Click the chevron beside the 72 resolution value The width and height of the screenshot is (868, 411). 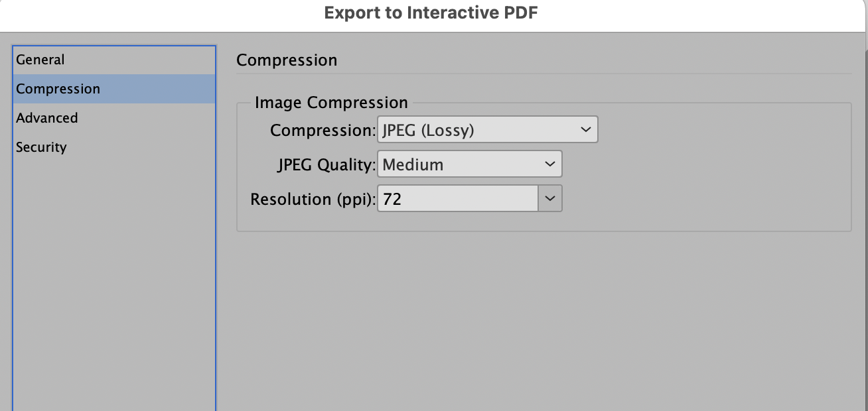coord(549,198)
